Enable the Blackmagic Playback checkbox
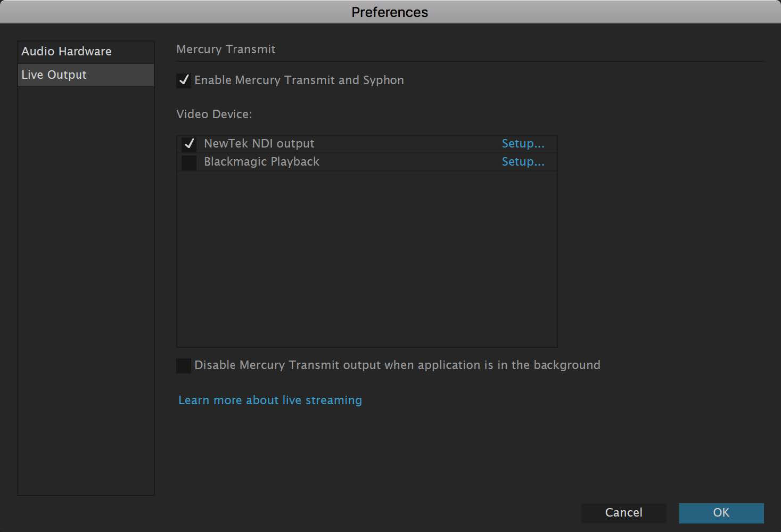This screenshot has height=532, width=781. [189, 162]
